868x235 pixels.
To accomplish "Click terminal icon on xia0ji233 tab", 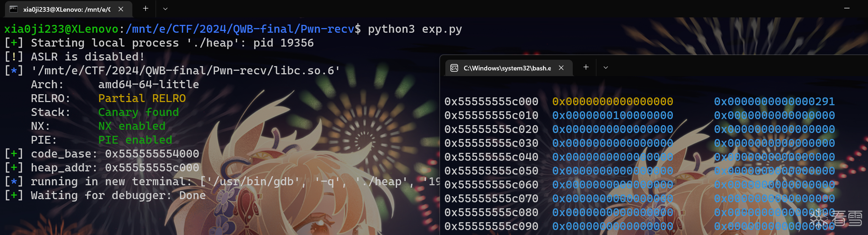I will pyautogui.click(x=13, y=9).
